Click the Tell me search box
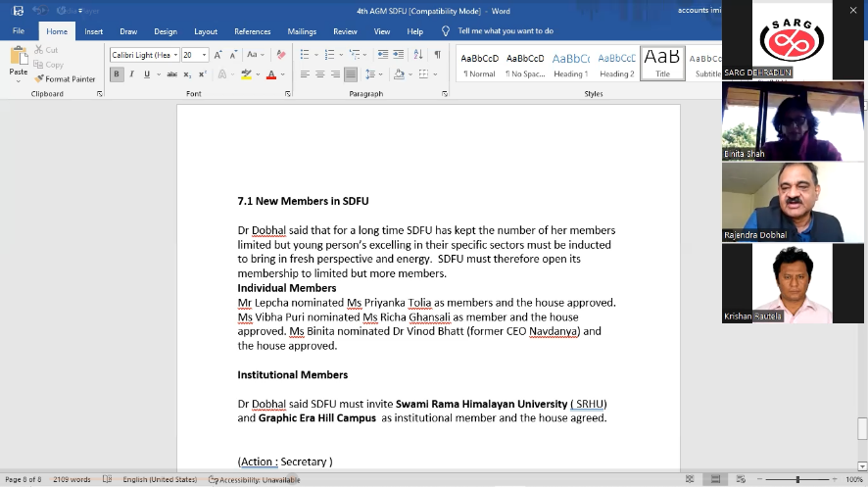Screen dimensions: 868x487 point(505,31)
